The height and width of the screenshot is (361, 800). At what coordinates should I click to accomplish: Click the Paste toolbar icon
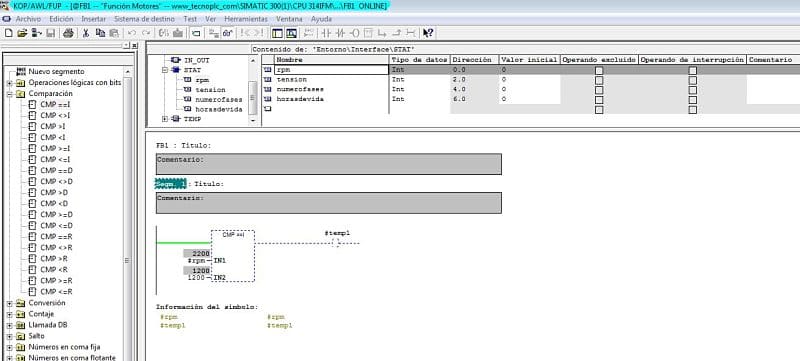(x=114, y=33)
